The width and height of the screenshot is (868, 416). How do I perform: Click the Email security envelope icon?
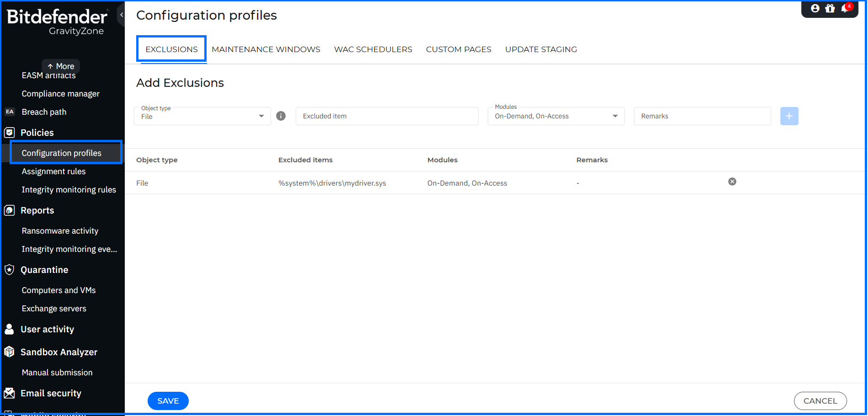tap(9, 393)
